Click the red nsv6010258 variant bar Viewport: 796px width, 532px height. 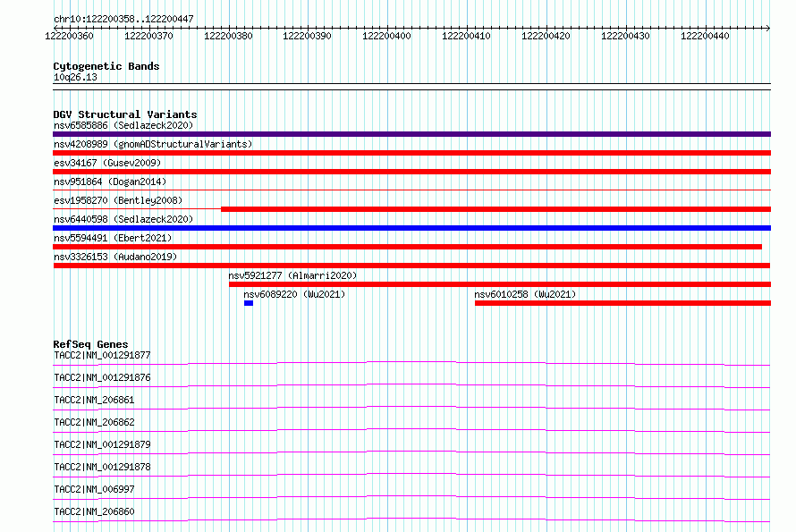(x=622, y=303)
